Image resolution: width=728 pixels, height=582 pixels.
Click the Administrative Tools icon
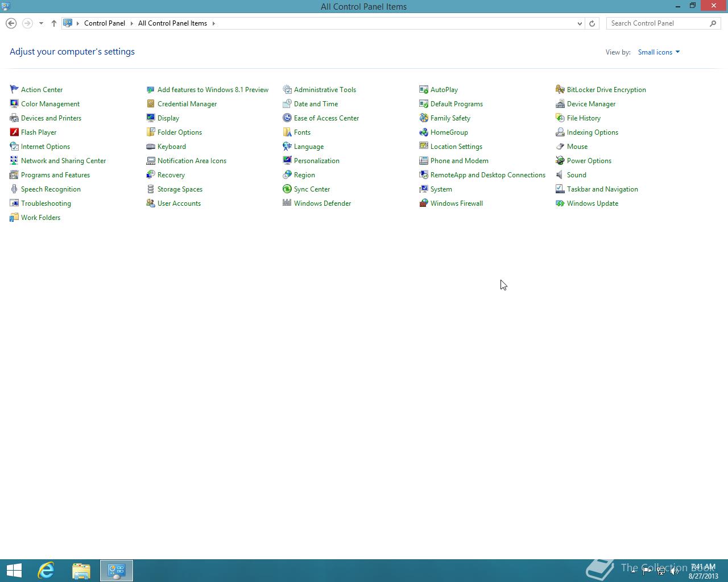click(287, 90)
